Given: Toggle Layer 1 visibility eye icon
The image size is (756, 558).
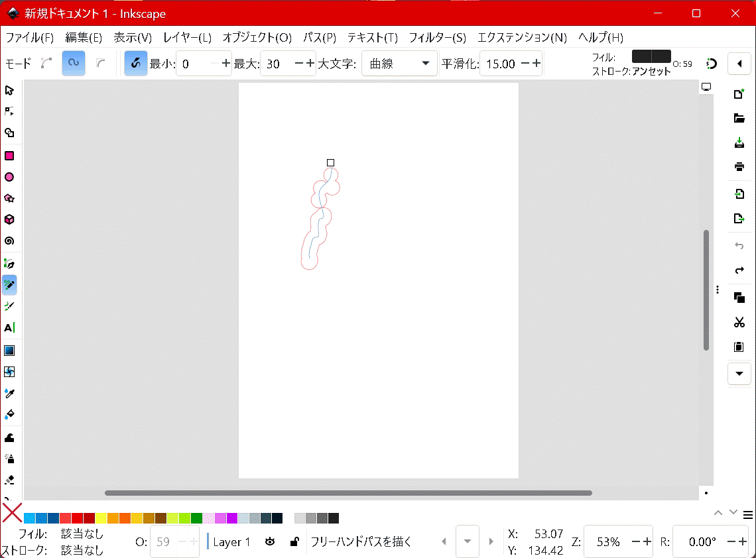Looking at the screenshot, I should click(x=270, y=541).
